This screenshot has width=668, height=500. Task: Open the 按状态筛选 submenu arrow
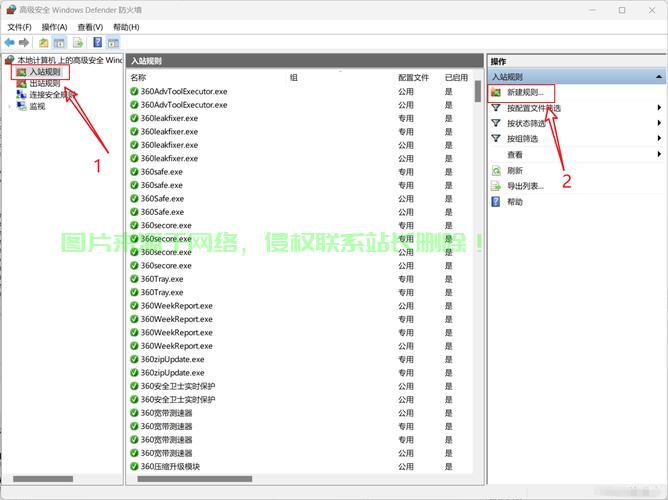659,123
